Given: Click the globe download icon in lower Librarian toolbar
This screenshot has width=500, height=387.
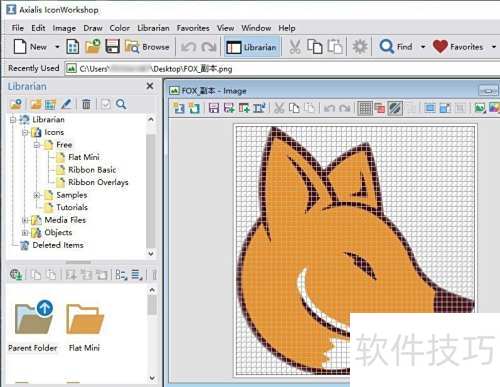Looking at the screenshot, I should (x=16, y=275).
